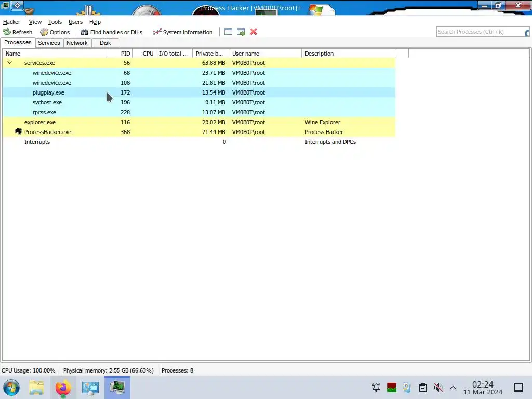This screenshot has height=399, width=532.
Task: Select winedevice.exe with PID 108
Action: [x=199, y=83]
